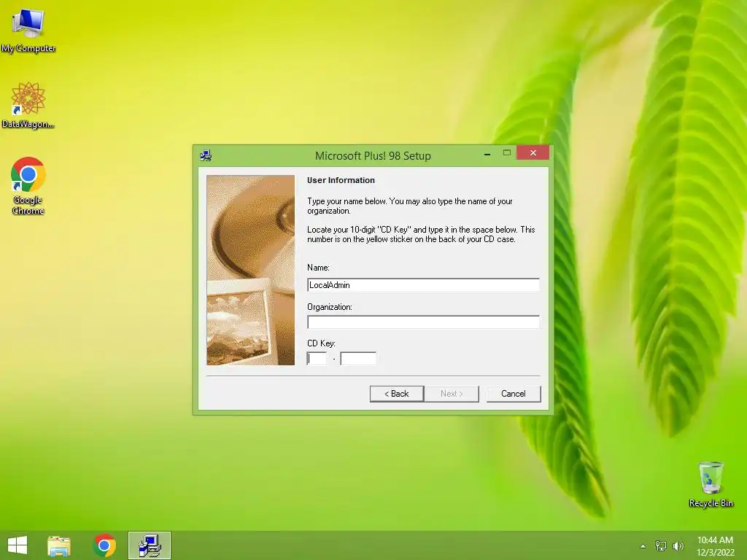
Task: Click the User Information heading
Action: tap(341, 180)
